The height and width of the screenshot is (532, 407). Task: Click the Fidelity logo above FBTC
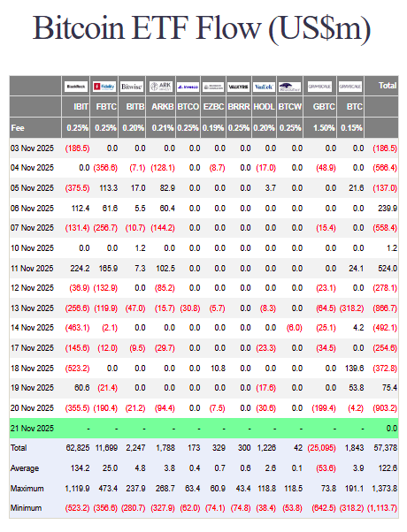[x=104, y=87]
